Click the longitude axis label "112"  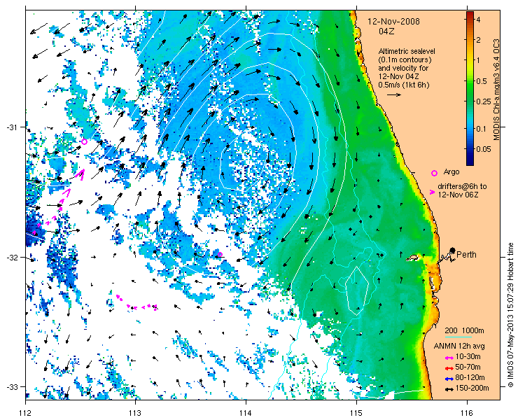coord(25,413)
